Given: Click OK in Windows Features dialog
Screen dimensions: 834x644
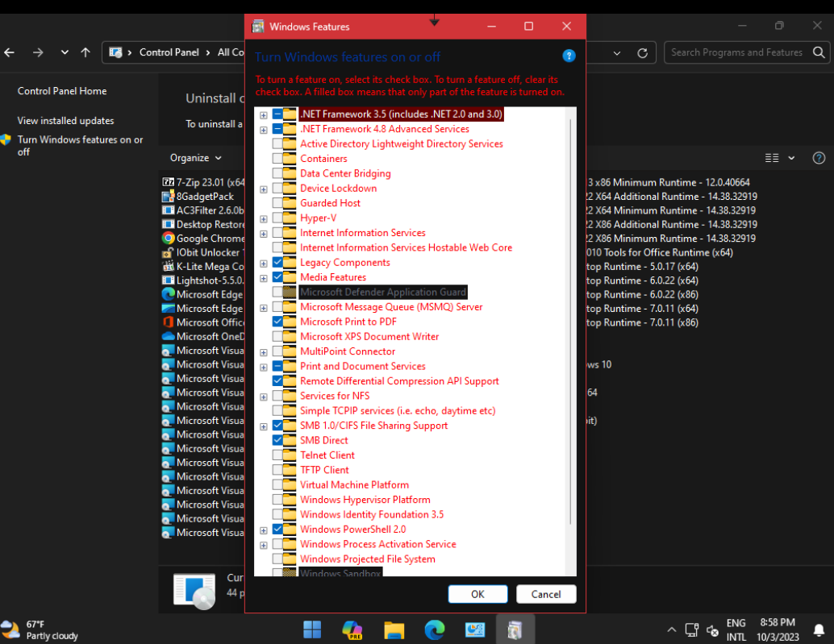Looking at the screenshot, I should coord(477,594).
